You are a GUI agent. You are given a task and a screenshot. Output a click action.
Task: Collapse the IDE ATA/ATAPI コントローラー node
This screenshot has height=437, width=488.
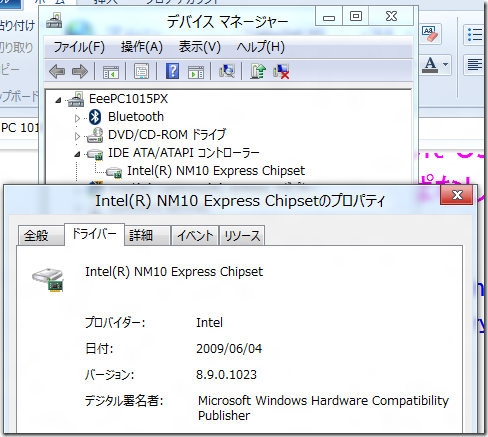pos(77,154)
